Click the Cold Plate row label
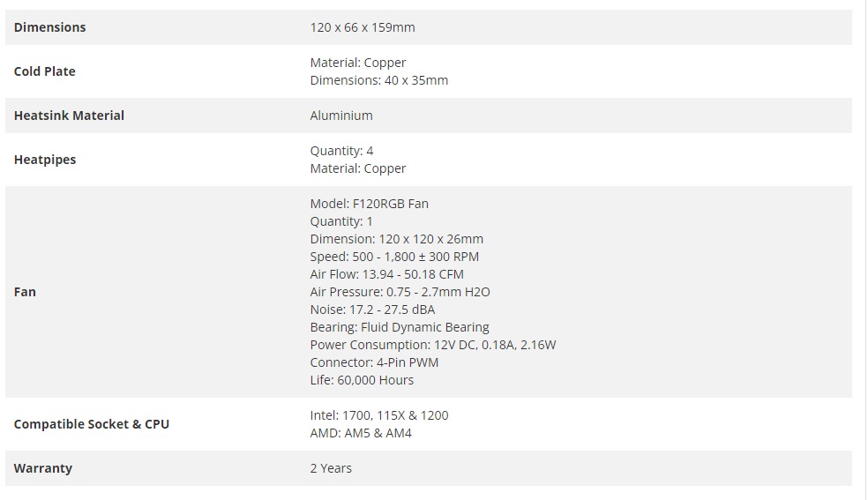Viewport: 868px width, 500px height. point(44,71)
